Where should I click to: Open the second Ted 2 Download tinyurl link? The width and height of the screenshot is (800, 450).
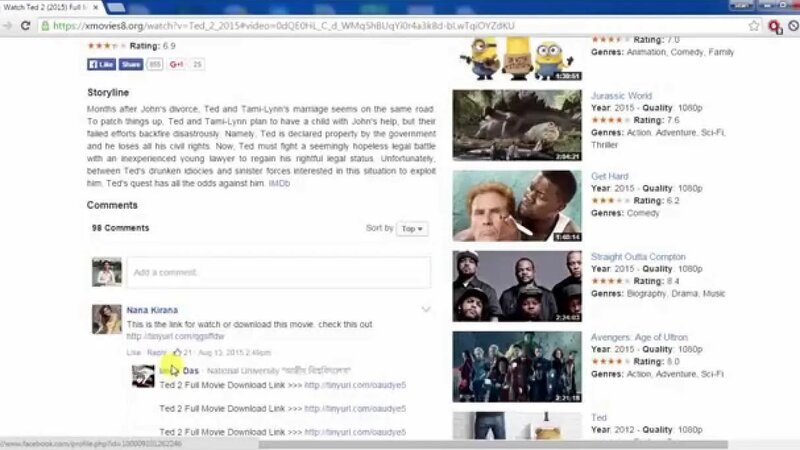[x=355, y=408]
